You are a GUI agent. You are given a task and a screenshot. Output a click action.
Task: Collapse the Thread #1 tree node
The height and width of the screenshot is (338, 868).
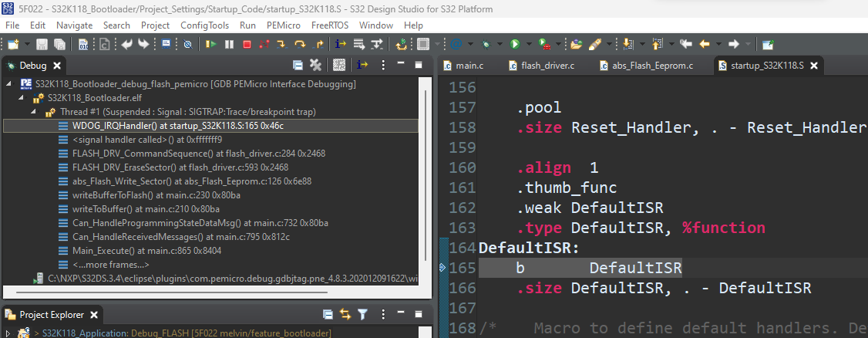[32, 112]
